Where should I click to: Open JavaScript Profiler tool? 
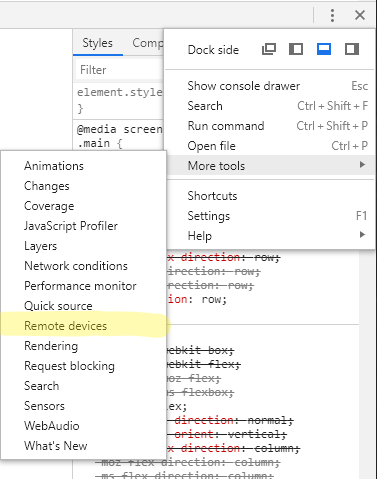pyautogui.click(x=83, y=226)
